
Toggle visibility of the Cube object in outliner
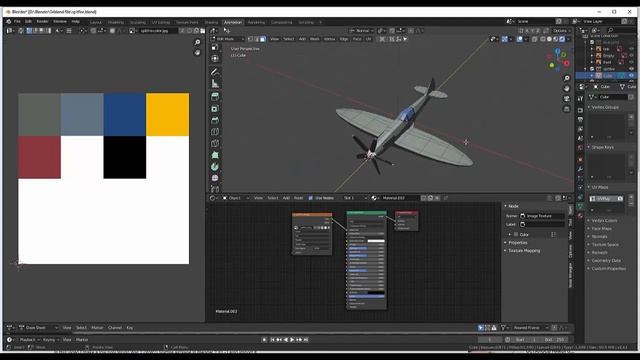631,76
